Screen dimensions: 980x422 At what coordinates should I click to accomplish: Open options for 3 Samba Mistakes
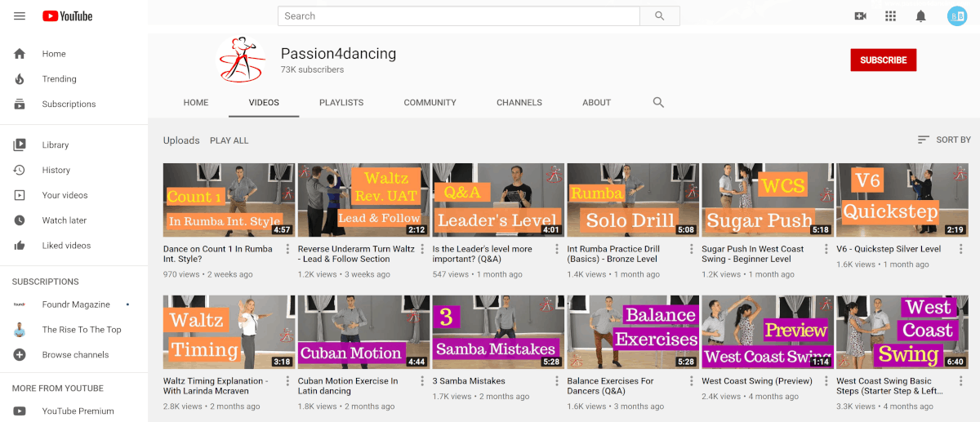557,382
